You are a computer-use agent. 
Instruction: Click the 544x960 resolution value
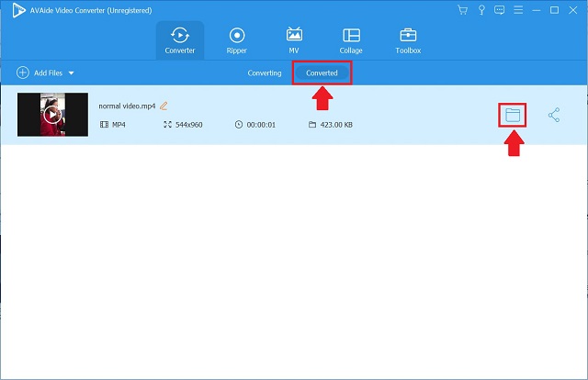189,125
